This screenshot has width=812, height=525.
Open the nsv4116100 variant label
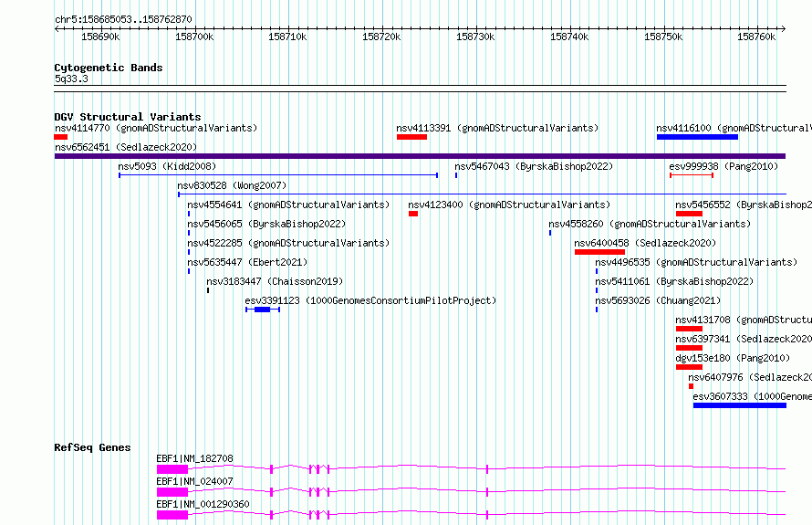click(x=734, y=128)
